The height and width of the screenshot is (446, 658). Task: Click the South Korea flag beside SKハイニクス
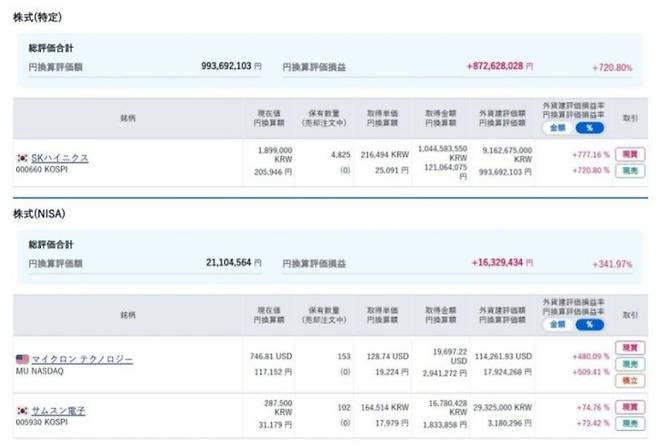point(22,158)
